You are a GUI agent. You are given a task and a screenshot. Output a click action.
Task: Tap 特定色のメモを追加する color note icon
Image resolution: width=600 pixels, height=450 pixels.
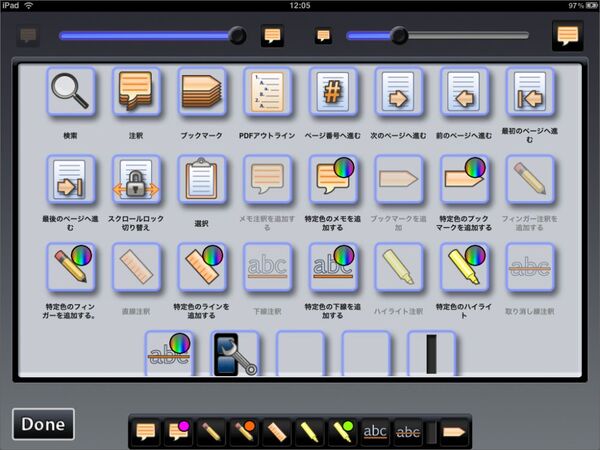(x=333, y=179)
